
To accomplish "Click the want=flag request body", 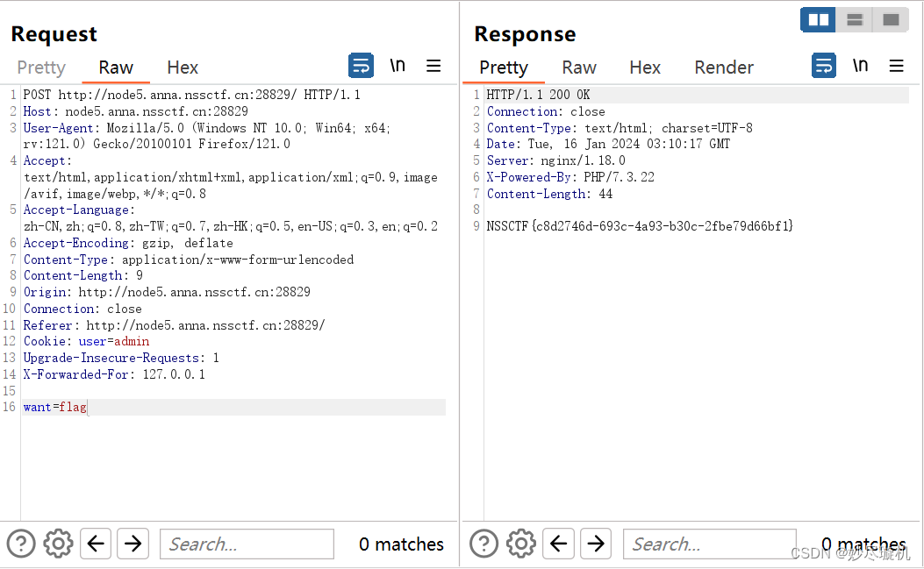I will 54,407.
